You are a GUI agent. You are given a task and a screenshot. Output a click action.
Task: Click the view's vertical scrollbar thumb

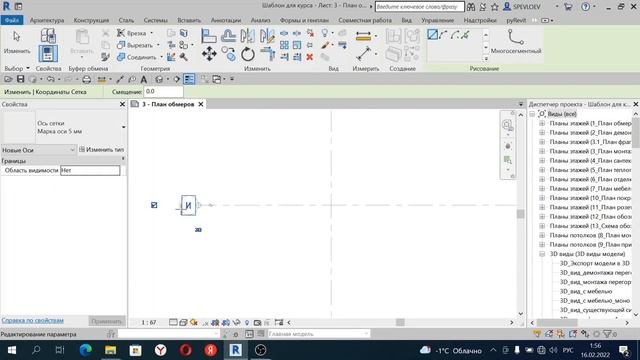pos(520,214)
